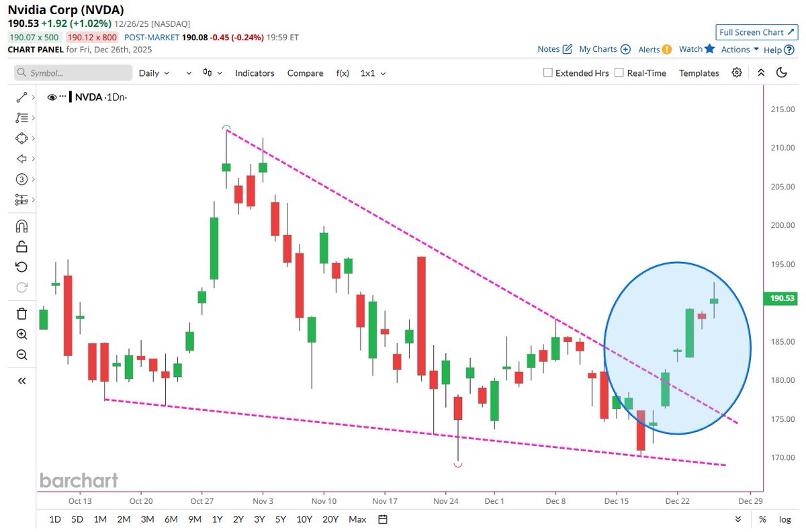Open the Templates menu
Image resolution: width=806 pixels, height=532 pixels.
pos(699,73)
